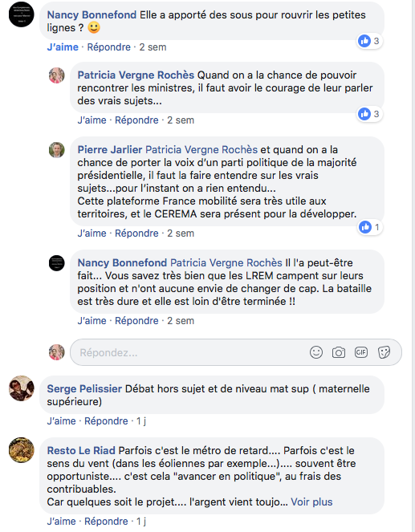This screenshot has width=415, height=532.
Task: Toggle J'aime on Nancy Bonnefond's top comment
Action: (x=63, y=47)
